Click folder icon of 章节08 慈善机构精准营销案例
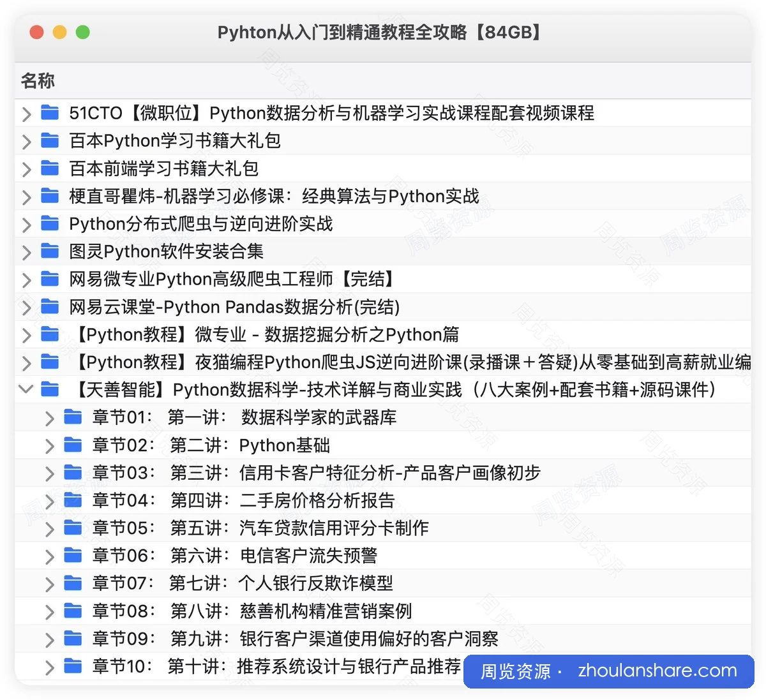 click(x=73, y=611)
